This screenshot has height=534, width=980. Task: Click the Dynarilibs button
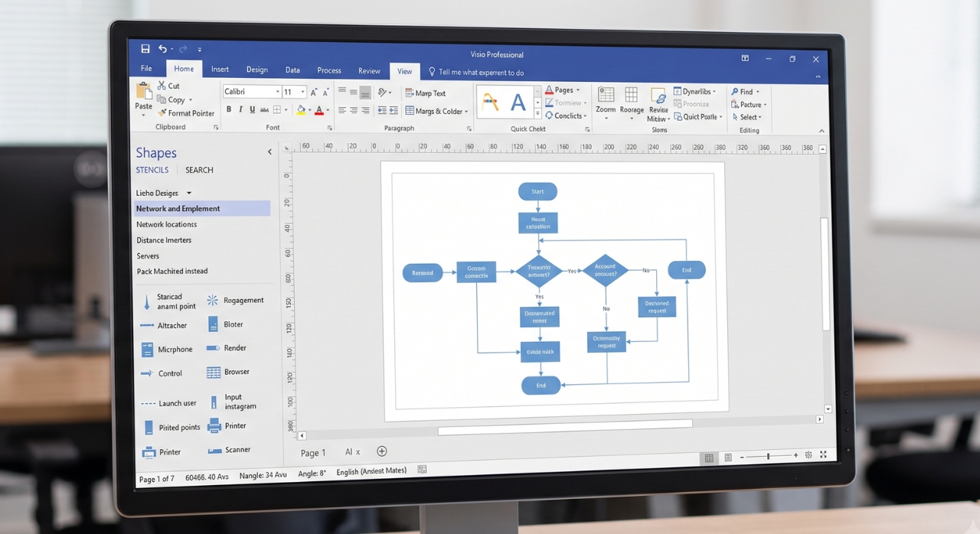pyautogui.click(x=694, y=91)
